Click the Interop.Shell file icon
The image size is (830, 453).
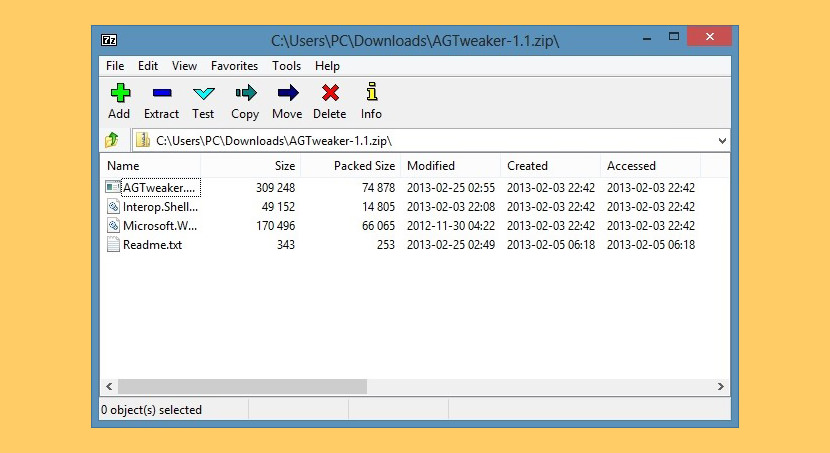pos(113,206)
